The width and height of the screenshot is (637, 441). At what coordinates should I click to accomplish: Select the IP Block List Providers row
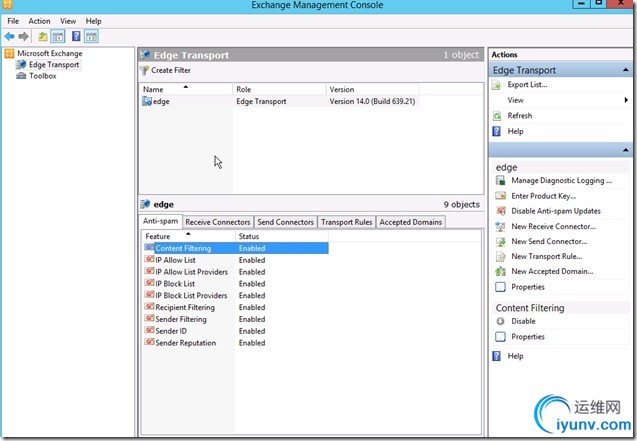[x=236, y=295]
